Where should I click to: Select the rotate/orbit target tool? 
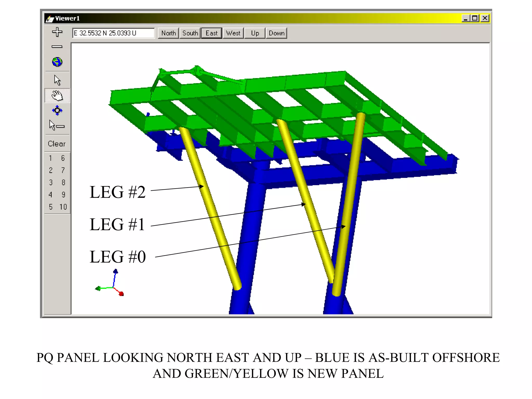tap(57, 110)
